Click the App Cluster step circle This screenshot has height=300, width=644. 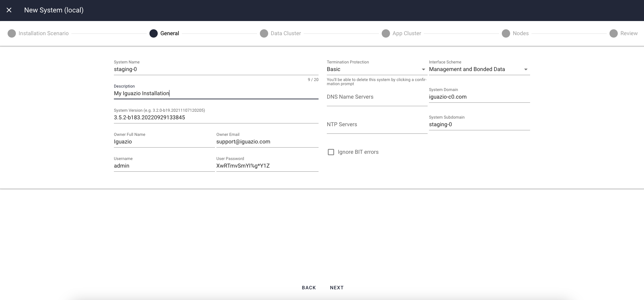pyautogui.click(x=386, y=33)
